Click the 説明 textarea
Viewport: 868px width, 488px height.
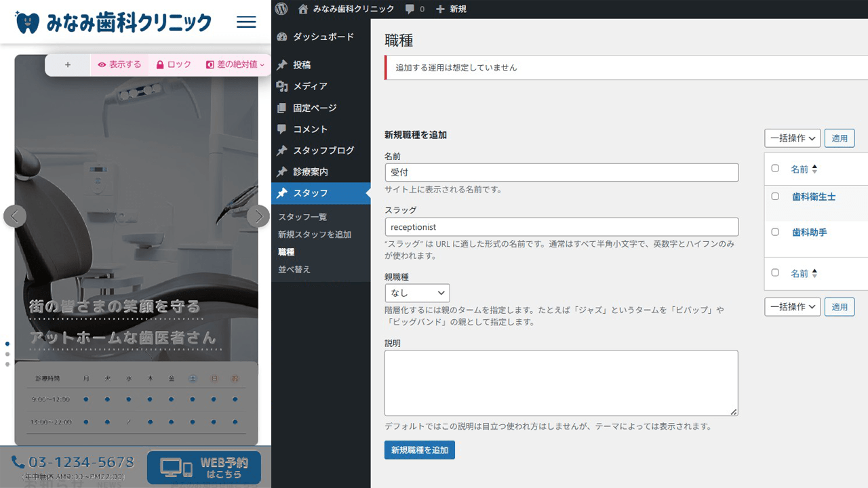coord(561,383)
